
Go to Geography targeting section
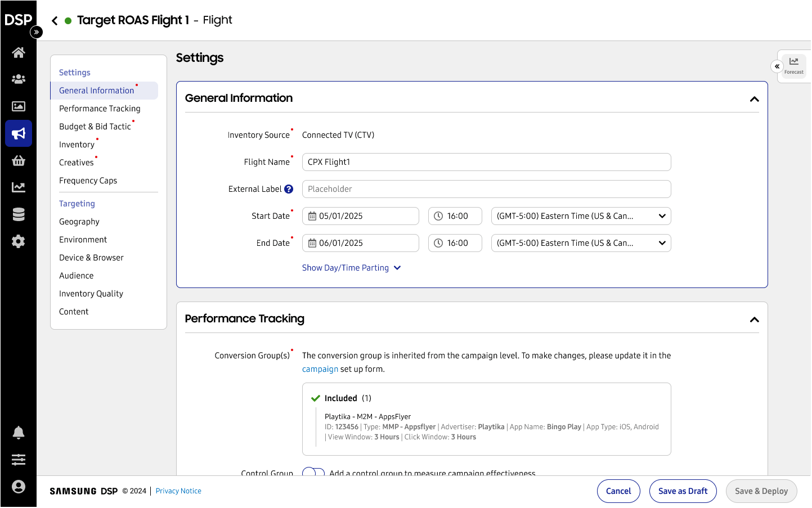79,222
